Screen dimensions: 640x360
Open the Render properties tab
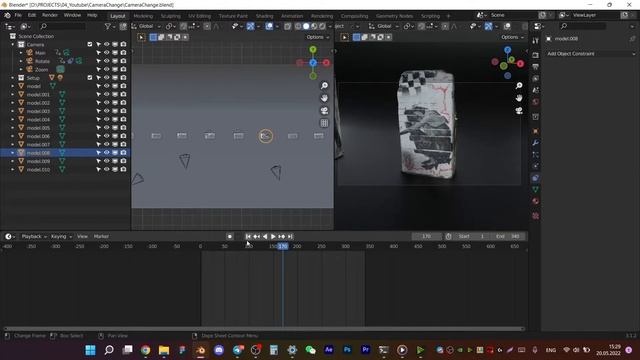[536, 55]
